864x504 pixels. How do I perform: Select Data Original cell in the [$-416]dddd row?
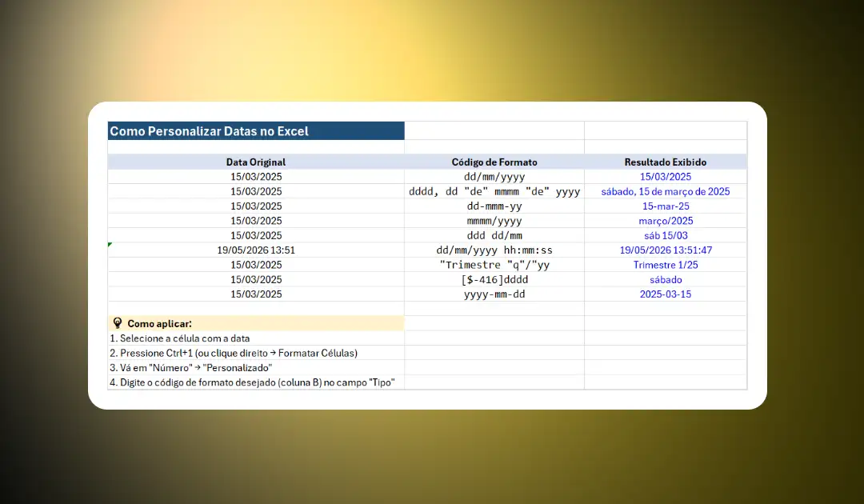click(x=256, y=279)
